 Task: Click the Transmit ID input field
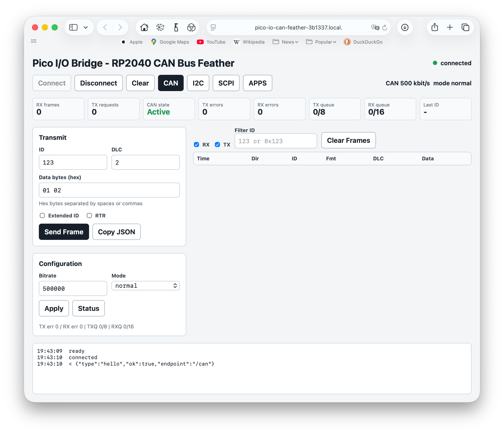click(x=73, y=162)
